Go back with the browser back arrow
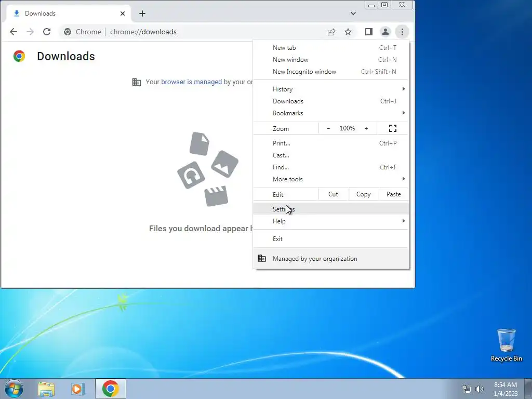The image size is (532, 399). (13, 32)
